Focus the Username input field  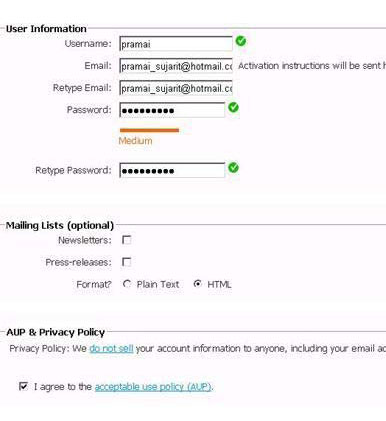pyautogui.click(x=176, y=44)
